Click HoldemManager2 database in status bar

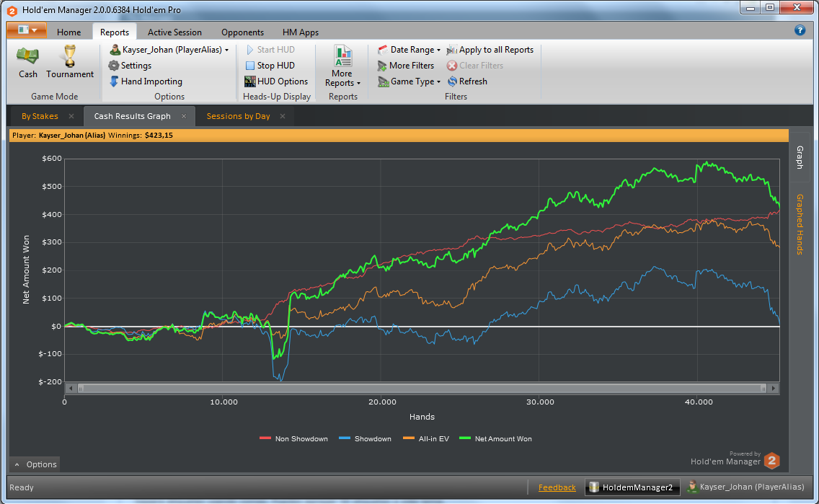632,487
